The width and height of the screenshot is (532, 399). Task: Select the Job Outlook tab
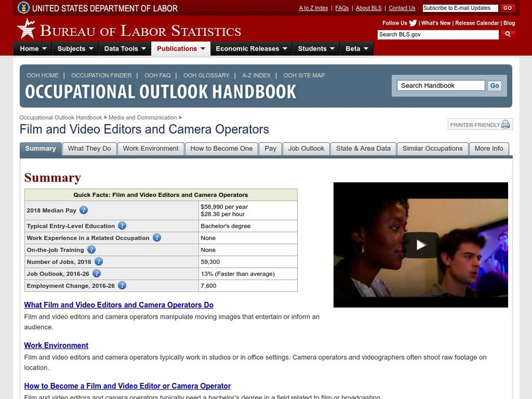[x=306, y=149]
